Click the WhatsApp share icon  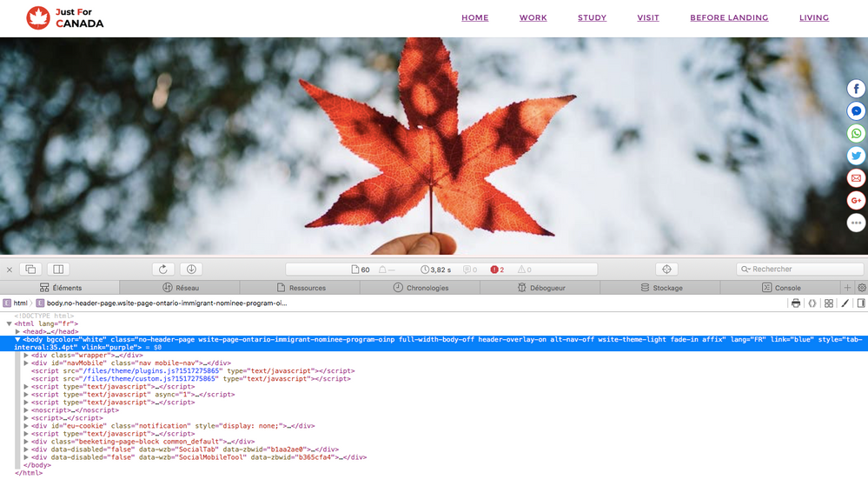click(x=857, y=134)
